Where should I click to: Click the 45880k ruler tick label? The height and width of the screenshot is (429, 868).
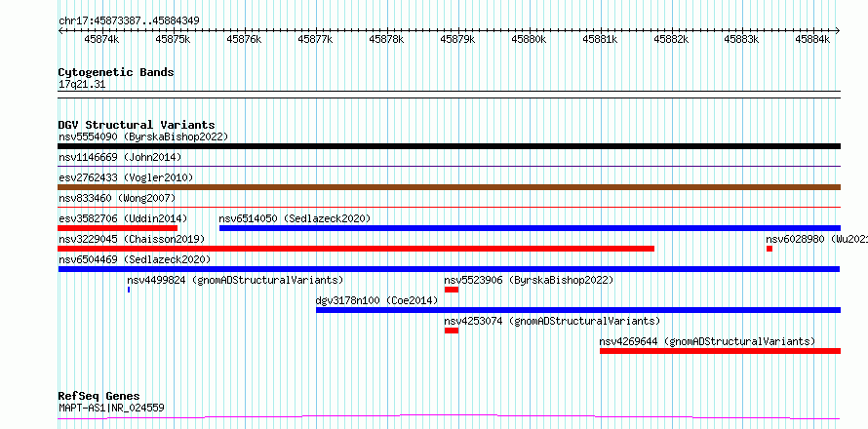point(529,39)
